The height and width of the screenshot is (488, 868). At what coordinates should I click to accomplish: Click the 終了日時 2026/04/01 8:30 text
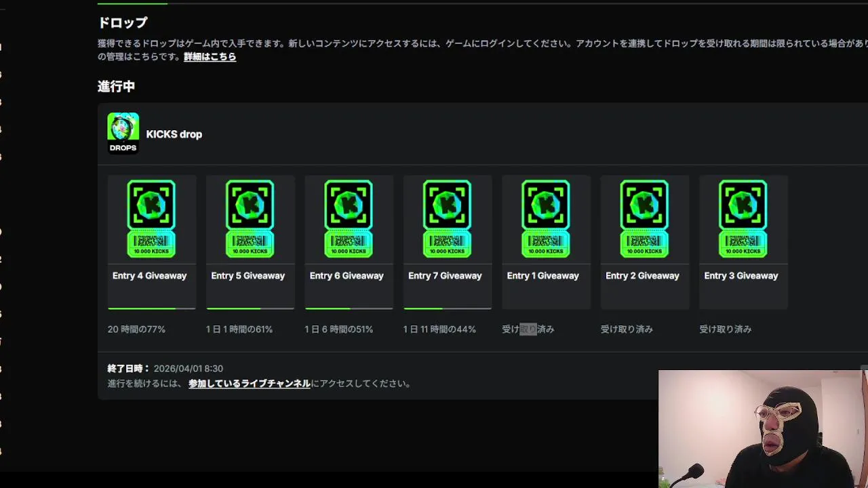[165, 369]
